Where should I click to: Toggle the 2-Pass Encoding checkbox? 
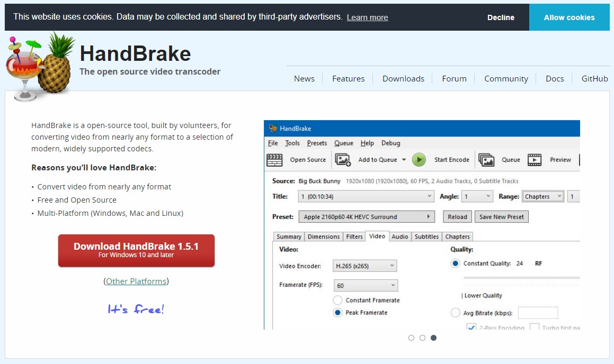(x=471, y=327)
